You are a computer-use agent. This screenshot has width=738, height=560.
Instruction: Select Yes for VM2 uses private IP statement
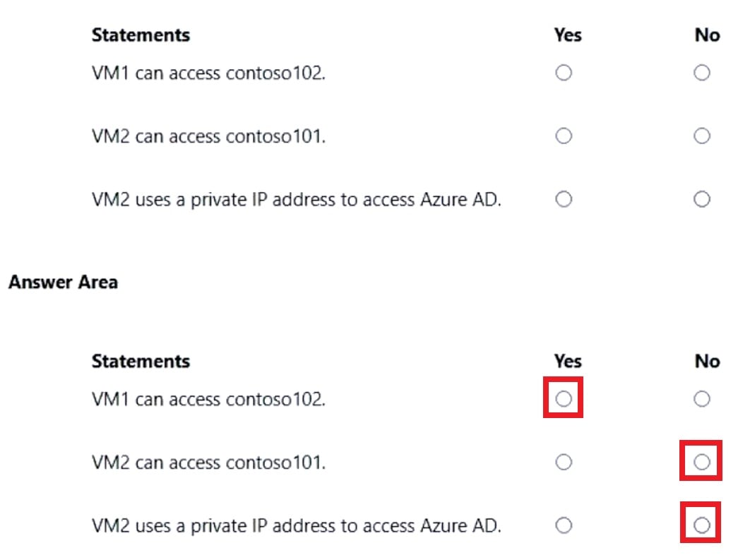(564, 199)
